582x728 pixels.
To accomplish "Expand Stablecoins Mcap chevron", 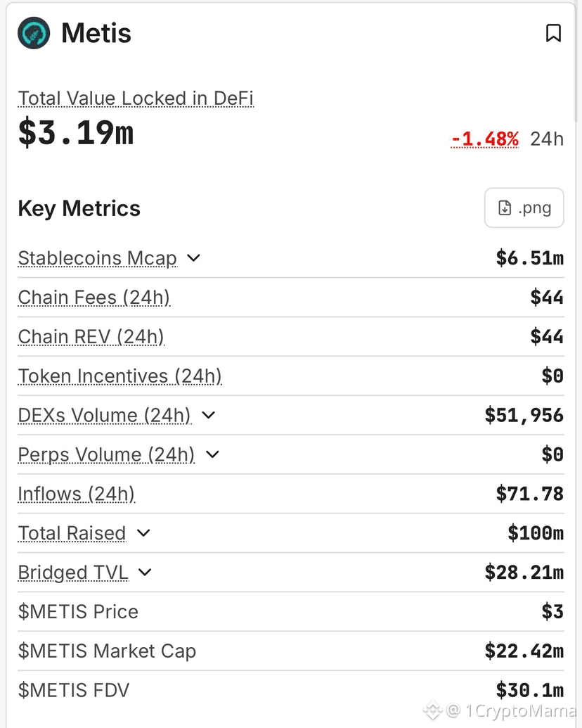I will point(193,257).
